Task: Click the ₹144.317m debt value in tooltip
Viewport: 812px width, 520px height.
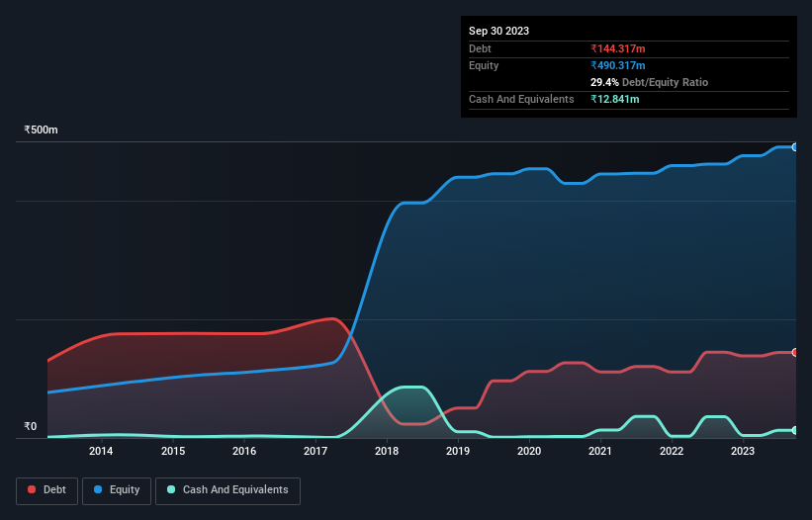Action: point(618,48)
